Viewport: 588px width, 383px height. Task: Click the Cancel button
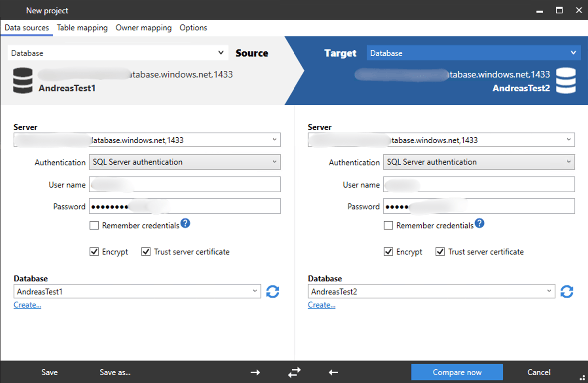pyautogui.click(x=539, y=372)
